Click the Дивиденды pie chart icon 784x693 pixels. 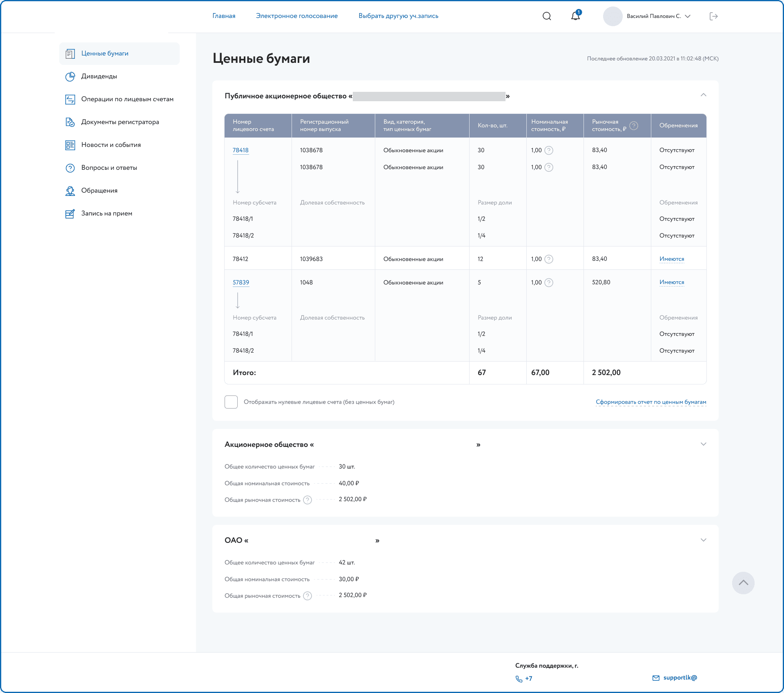tap(70, 76)
